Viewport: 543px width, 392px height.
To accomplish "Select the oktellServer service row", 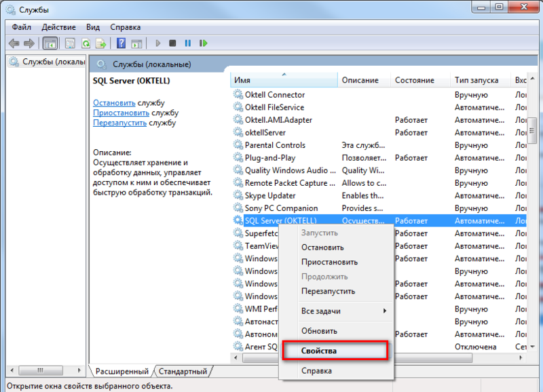I will point(379,132).
